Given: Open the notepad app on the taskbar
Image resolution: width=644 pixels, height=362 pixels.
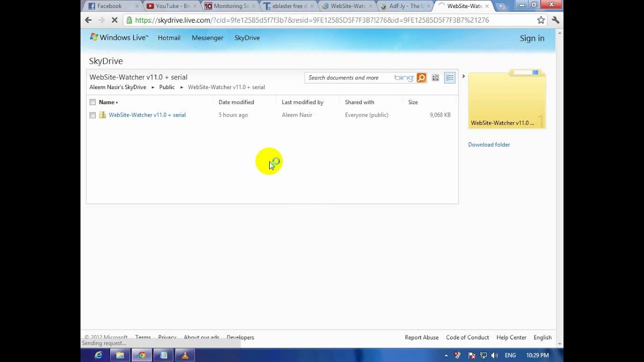Looking at the screenshot, I should [x=164, y=355].
